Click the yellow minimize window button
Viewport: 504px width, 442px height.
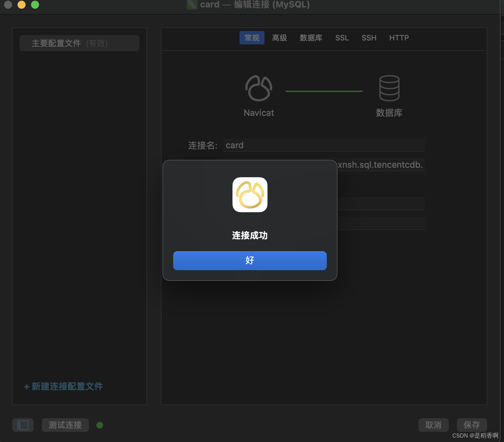tap(22, 5)
